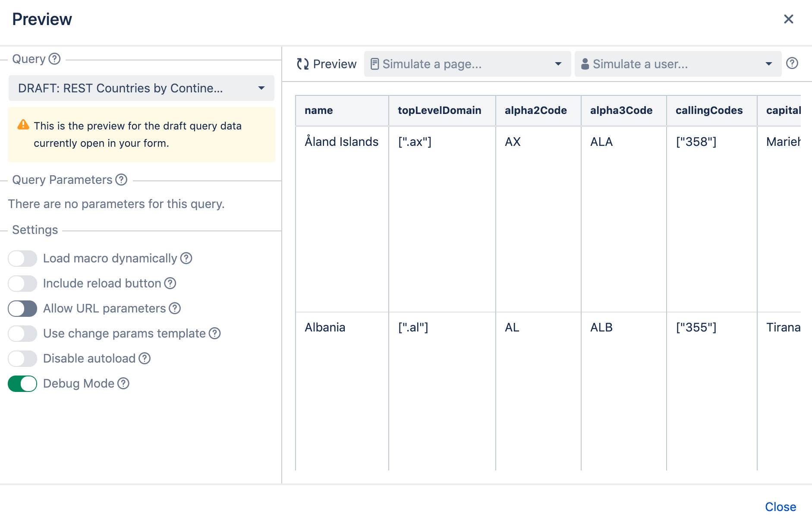Turn off the Debug Mode toggle
Image resolution: width=812 pixels, height=524 pixels.
point(22,383)
